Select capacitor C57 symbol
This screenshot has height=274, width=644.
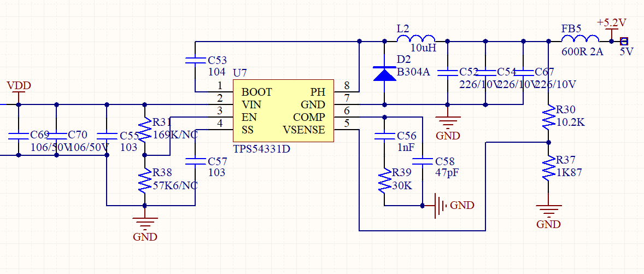click(x=195, y=161)
